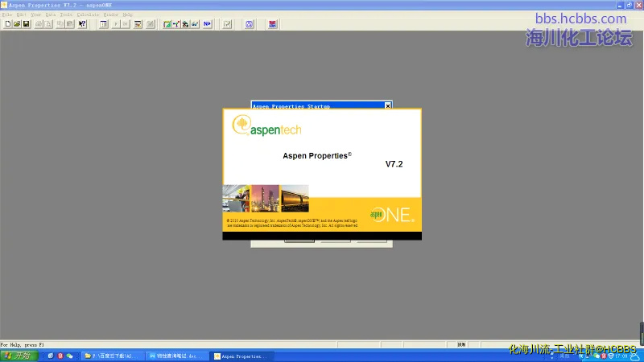
Task: Open the Calculate menu
Action: click(x=87, y=14)
